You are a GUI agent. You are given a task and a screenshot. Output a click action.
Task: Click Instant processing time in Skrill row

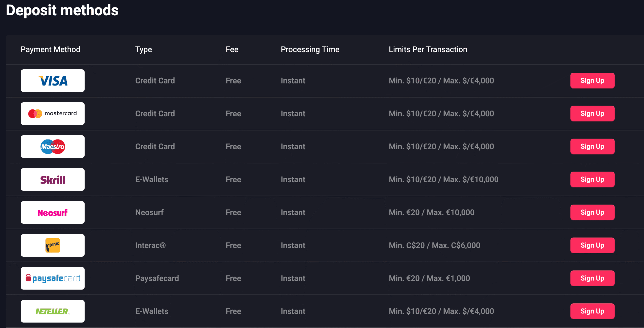tap(293, 179)
